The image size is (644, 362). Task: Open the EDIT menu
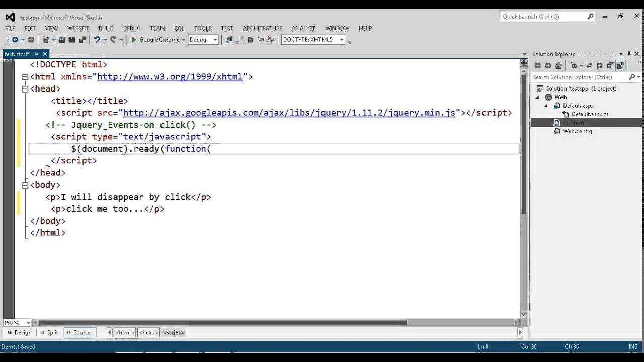point(30,28)
